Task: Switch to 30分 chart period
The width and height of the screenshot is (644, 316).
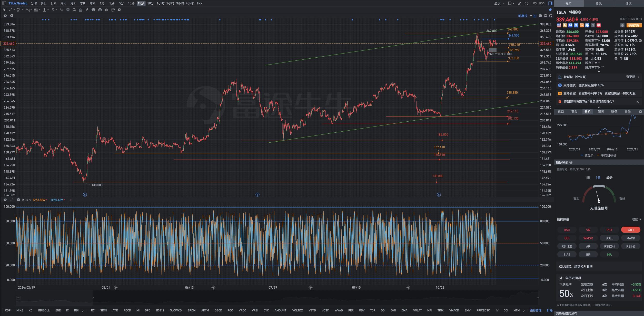Action: tap(151, 3)
